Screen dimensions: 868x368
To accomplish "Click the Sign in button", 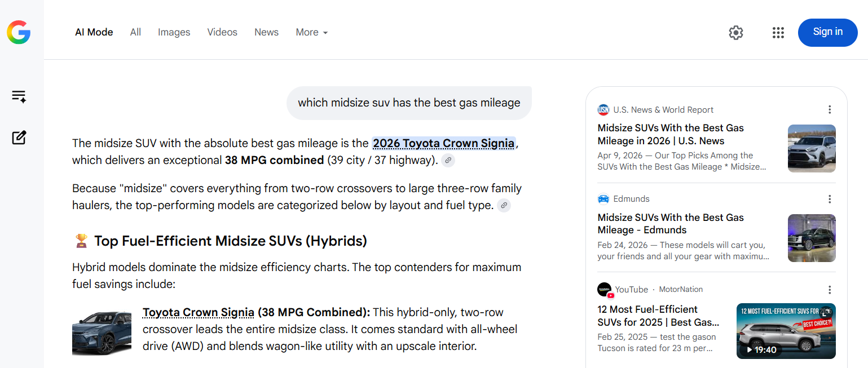I will point(827,32).
